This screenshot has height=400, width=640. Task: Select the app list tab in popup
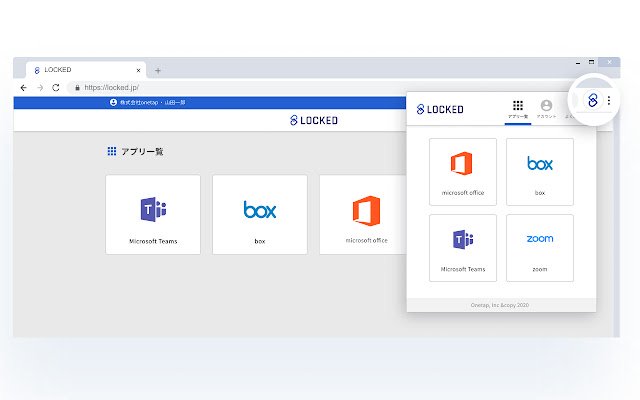coord(518,109)
